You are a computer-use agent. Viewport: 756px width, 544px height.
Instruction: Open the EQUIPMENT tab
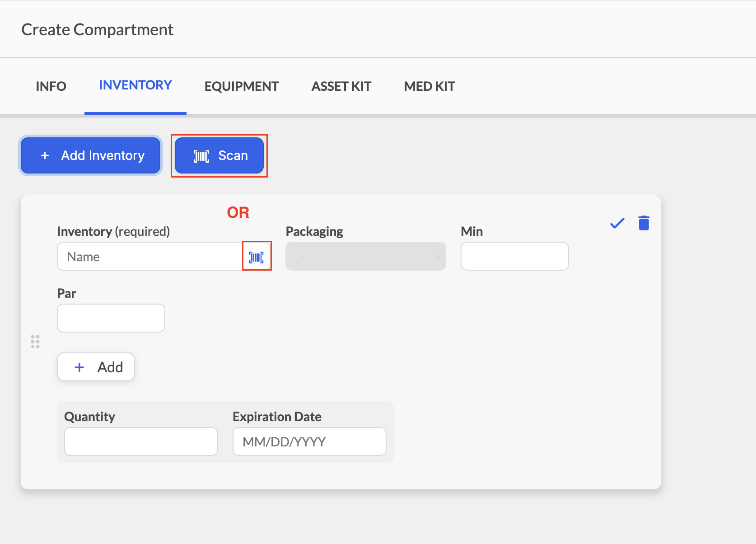(242, 86)
